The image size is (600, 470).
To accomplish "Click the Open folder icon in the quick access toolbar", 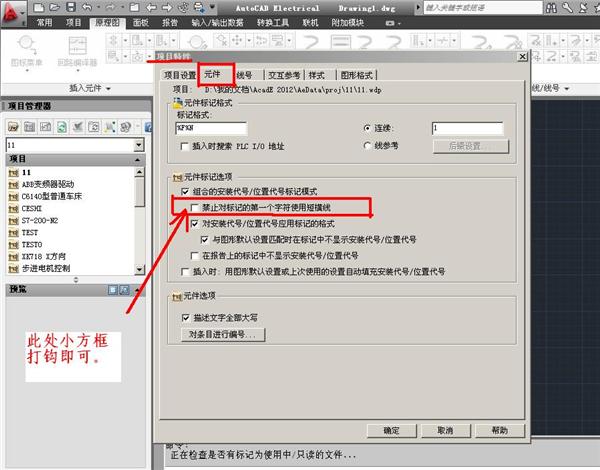I will tap(54, 7).
